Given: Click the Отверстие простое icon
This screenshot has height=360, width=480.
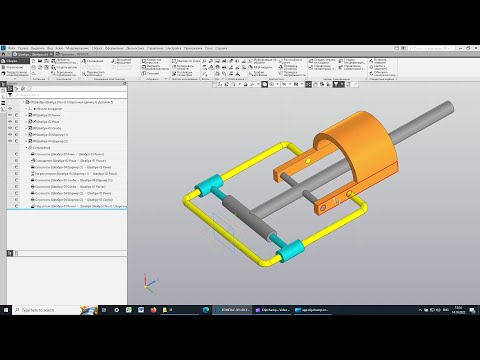Looking at the screenshot, I should pyautogui.click(x=143, y=61).
